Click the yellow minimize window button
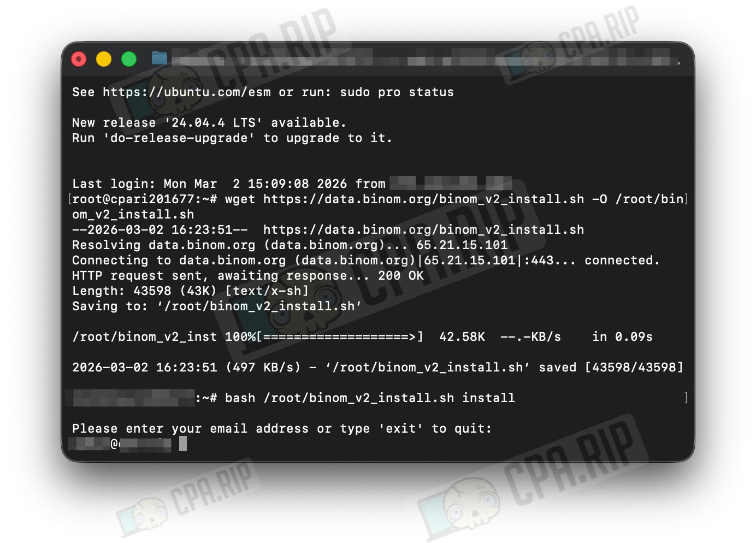Image resolution: width=756 pixels, height=543 pixels. coord(104,59)
